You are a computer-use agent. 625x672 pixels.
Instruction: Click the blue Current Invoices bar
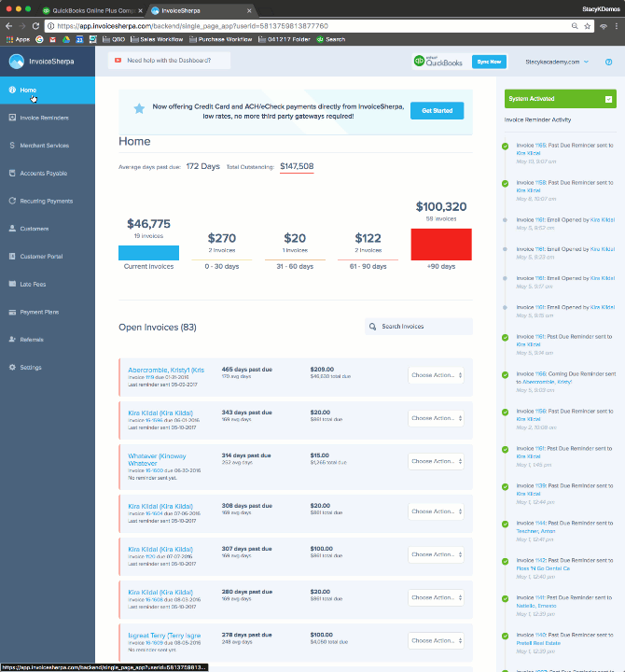[x=148, y=253]
